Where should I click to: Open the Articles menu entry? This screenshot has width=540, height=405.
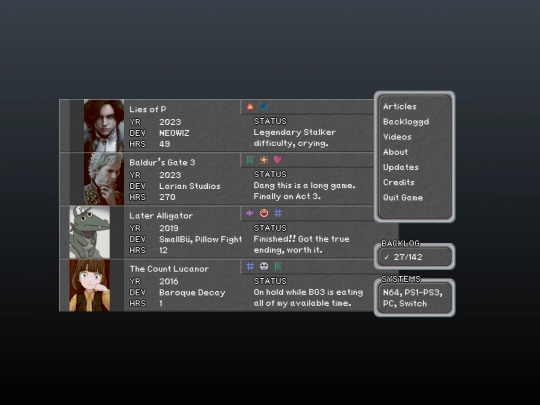400,106
